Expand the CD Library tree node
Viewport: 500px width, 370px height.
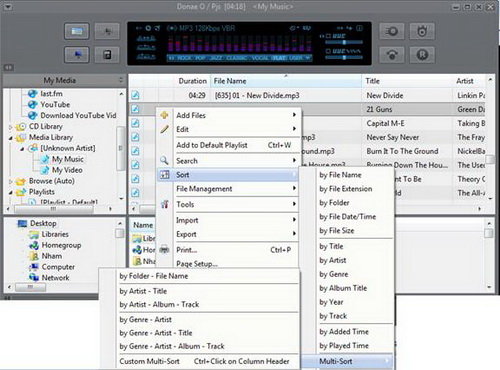(x=10, y=127)
